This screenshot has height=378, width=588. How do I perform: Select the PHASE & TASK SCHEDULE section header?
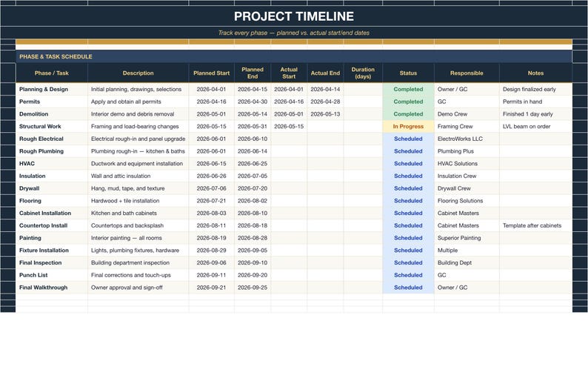click(293, 56)
